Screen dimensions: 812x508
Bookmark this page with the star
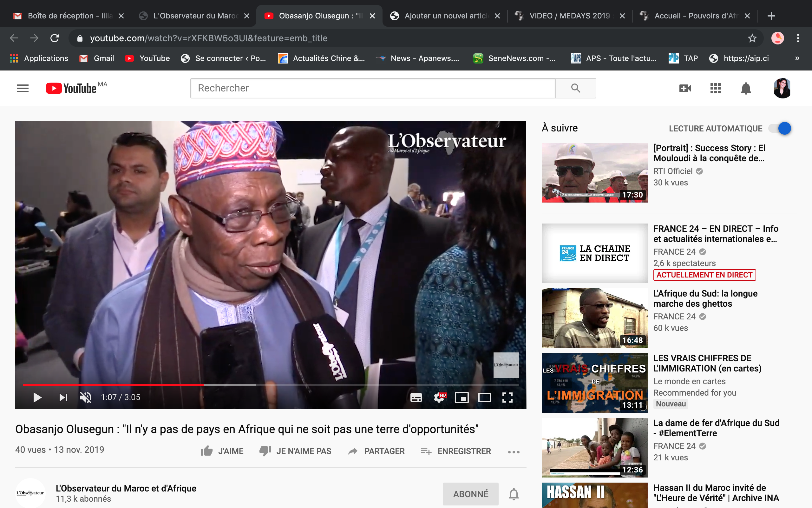[x=752, y=38]
